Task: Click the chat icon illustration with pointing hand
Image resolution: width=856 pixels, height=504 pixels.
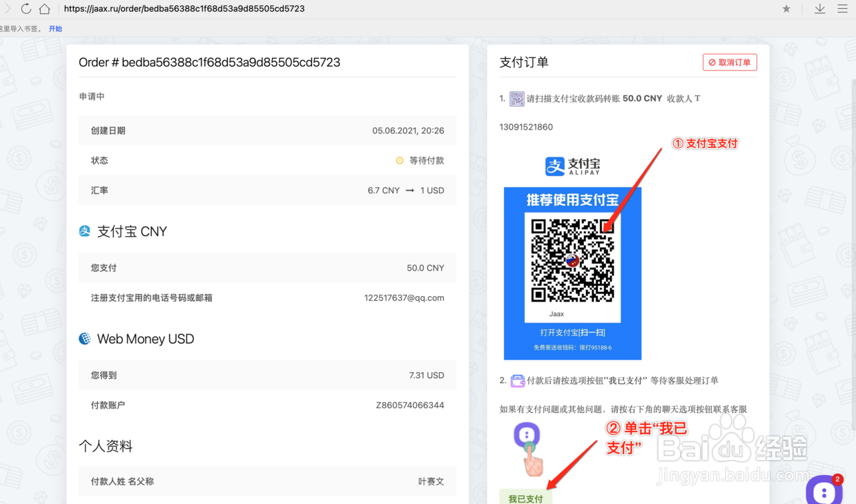Action: pyautogui.click(x=529, y=449)
